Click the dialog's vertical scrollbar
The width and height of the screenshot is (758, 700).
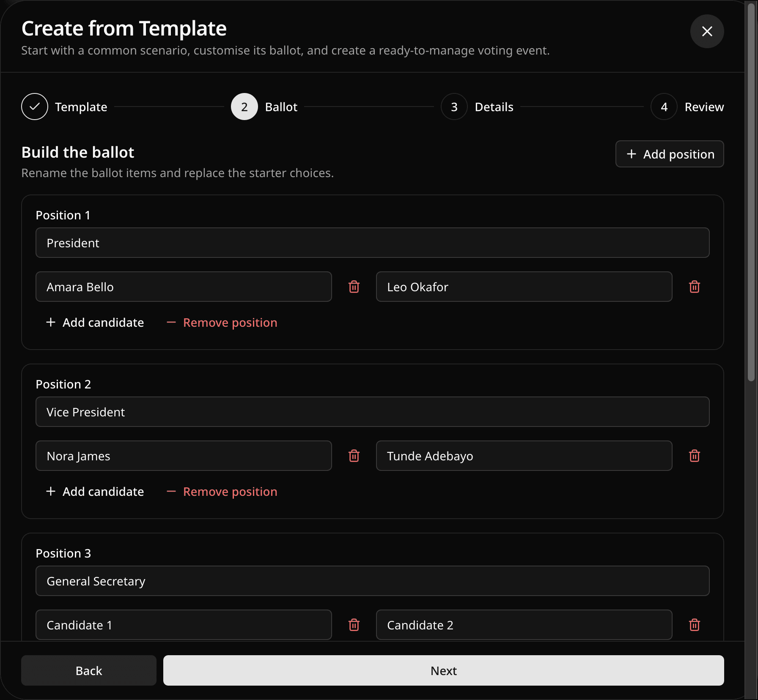click(751, 192)
